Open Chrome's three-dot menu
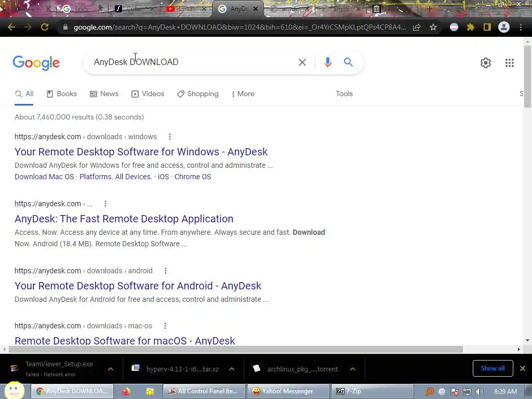The height and width of the screenshot is (399, 532). click(521, 27)
